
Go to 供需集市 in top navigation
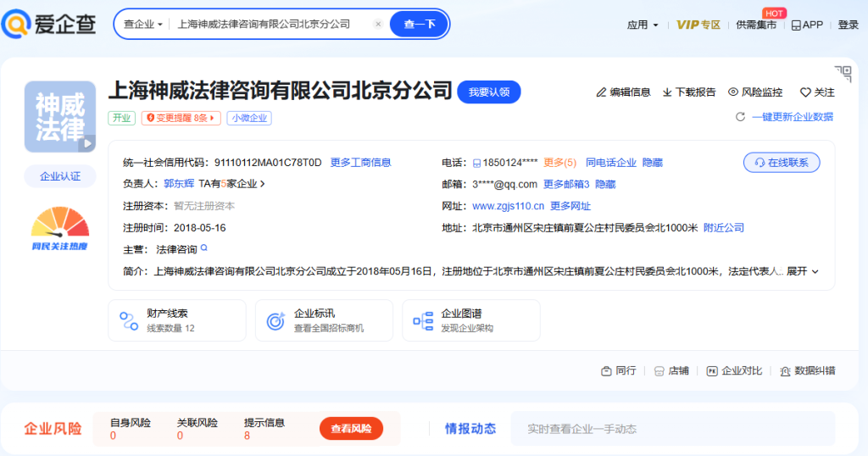pos(756,25)
